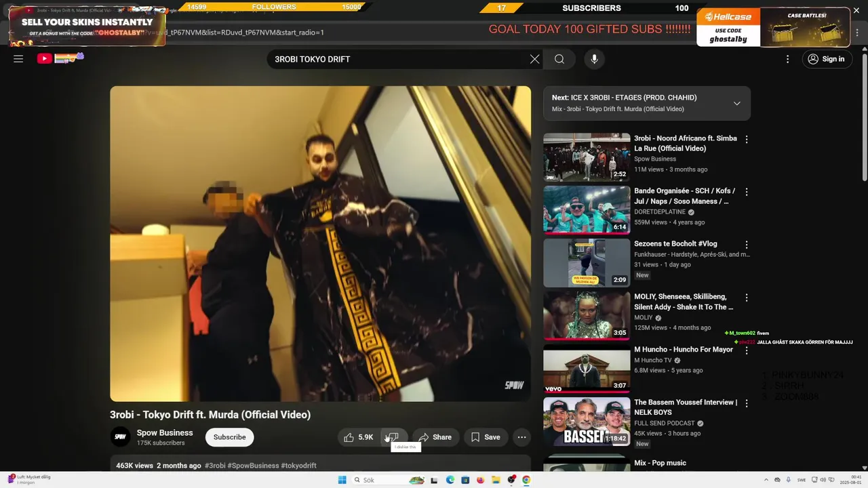Open OBS Studio from the taskbar
Viewport: 868px width, 488px height.
(511, 480)
